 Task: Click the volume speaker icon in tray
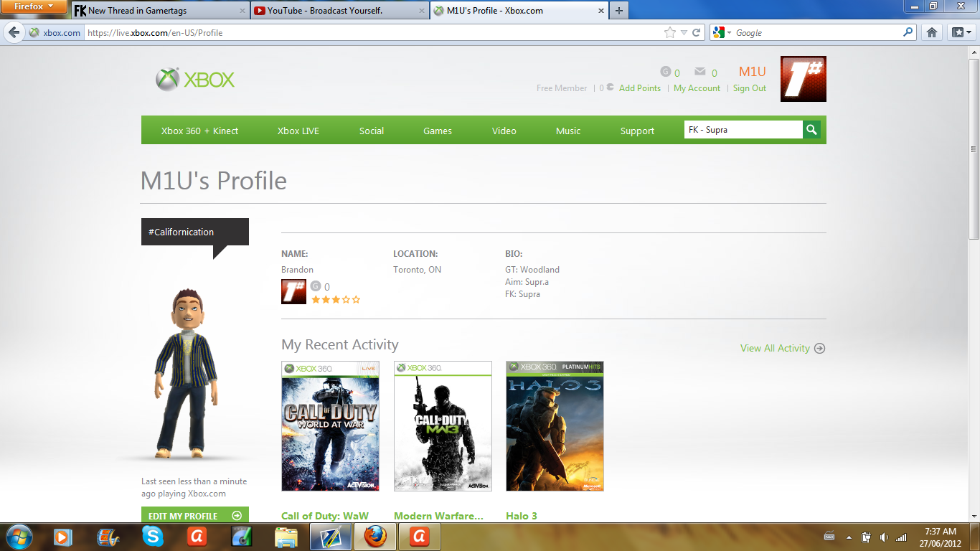(884, 537)
